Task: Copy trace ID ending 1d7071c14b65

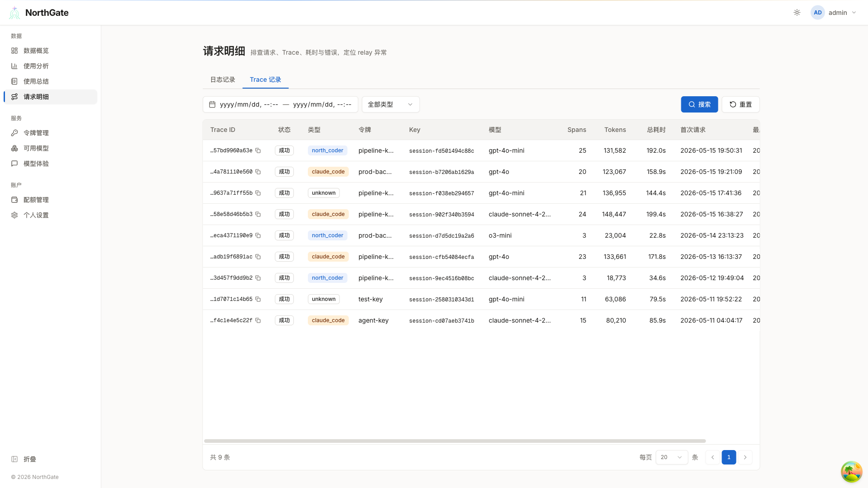Action: point(258,299)
